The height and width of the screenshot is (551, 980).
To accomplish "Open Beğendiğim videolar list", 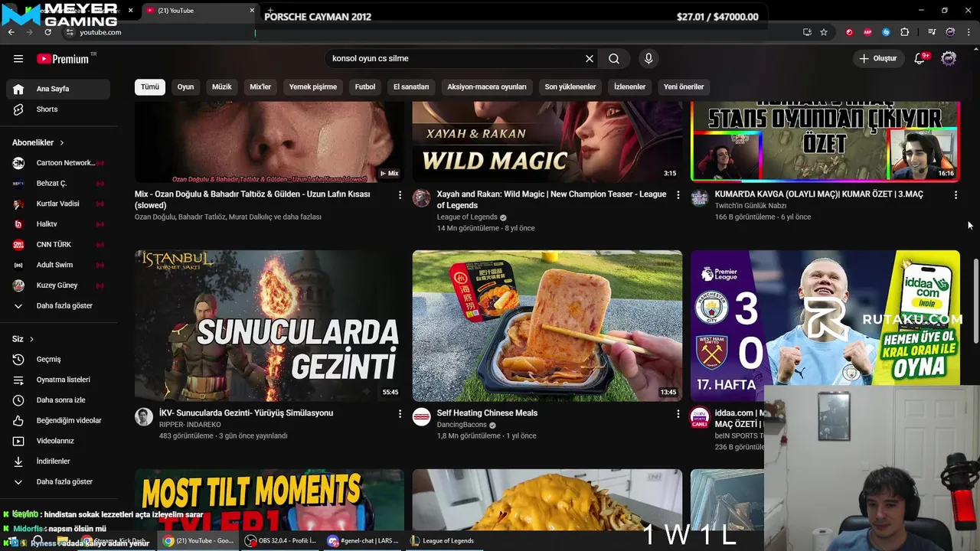I will (58, 421).
